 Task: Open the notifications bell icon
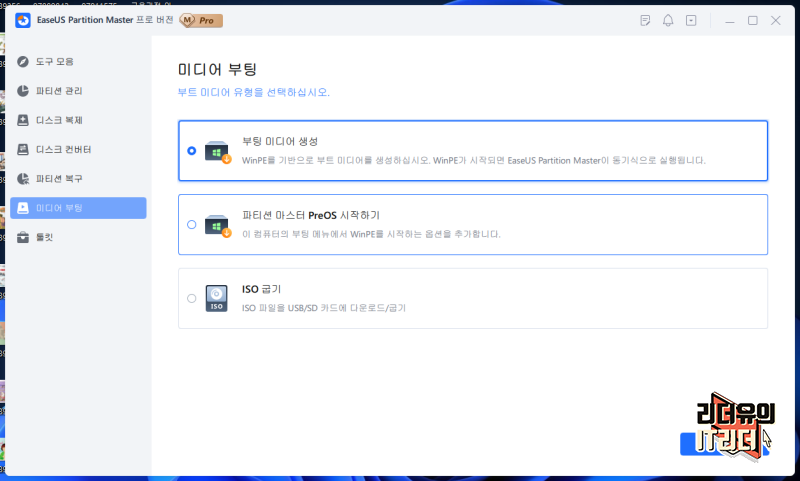tap(668, 20)
